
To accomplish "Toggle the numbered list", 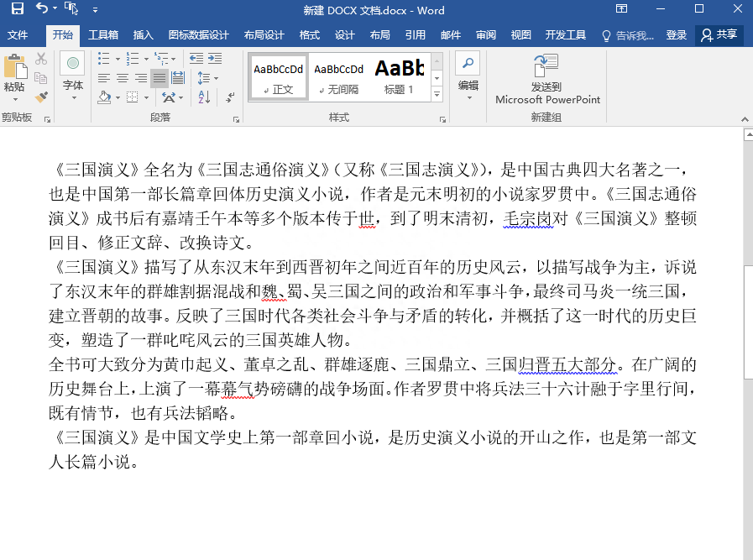I will (132, 57).
